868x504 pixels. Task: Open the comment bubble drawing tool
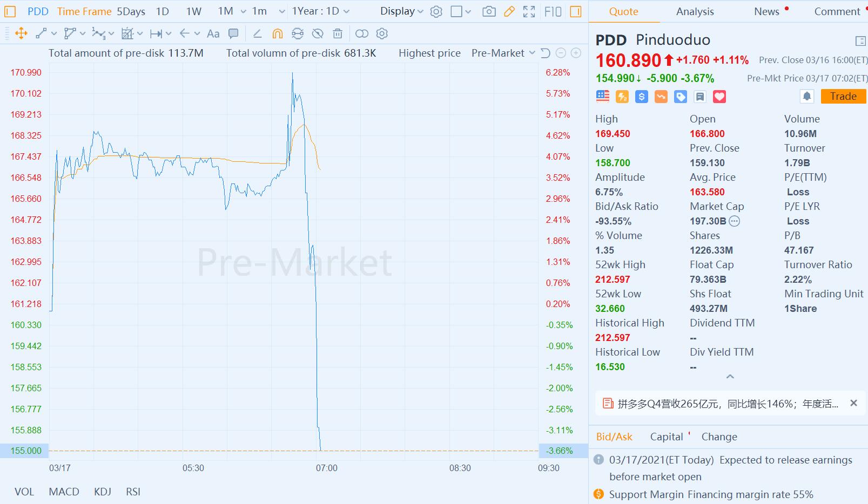[x=233, y=33]
